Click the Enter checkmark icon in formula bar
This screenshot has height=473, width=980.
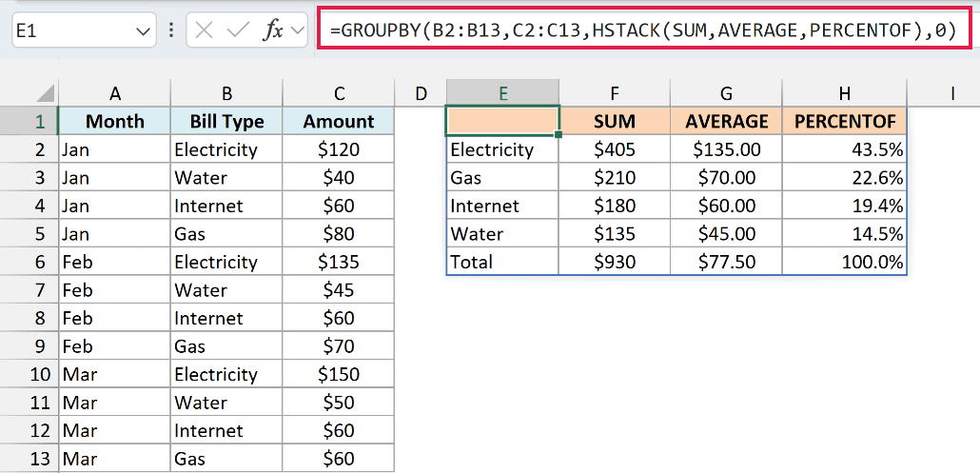tap(238, 30)
